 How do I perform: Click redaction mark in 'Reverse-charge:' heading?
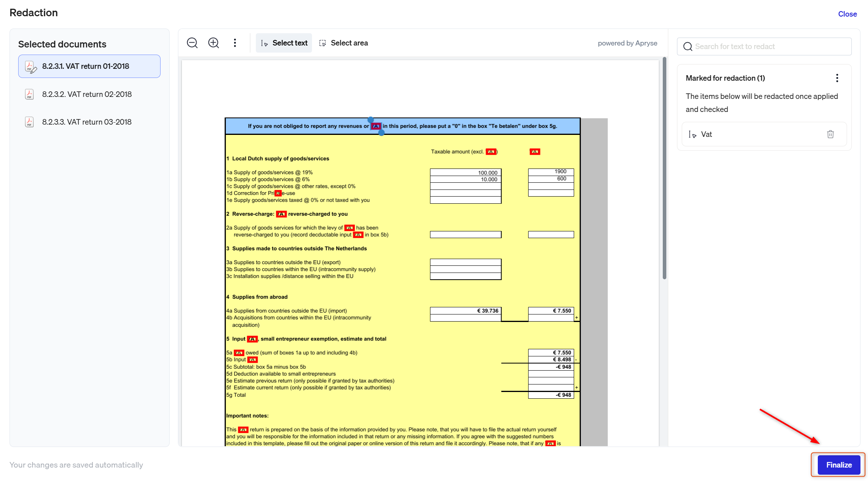point(281,214)
